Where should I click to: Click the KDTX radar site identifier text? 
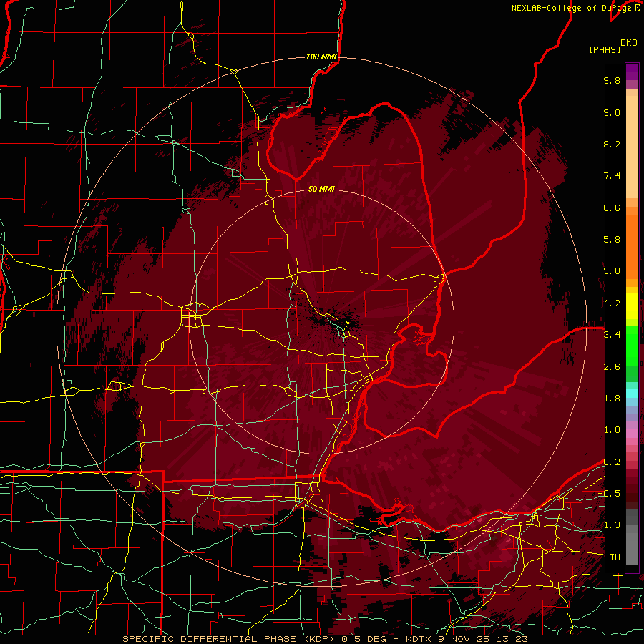[x=419, y=639]
